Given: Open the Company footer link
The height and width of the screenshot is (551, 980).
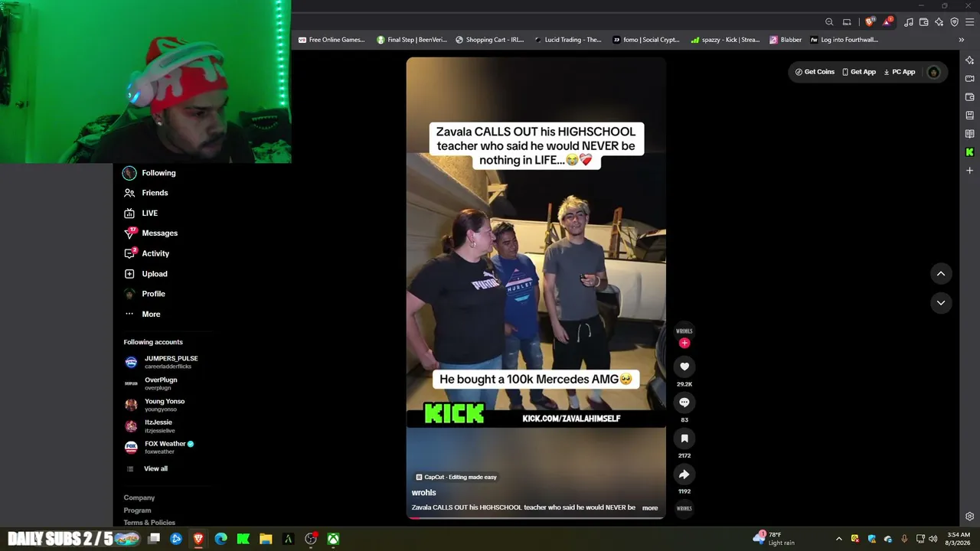Looking at the screenshot, I should point(139,498).
